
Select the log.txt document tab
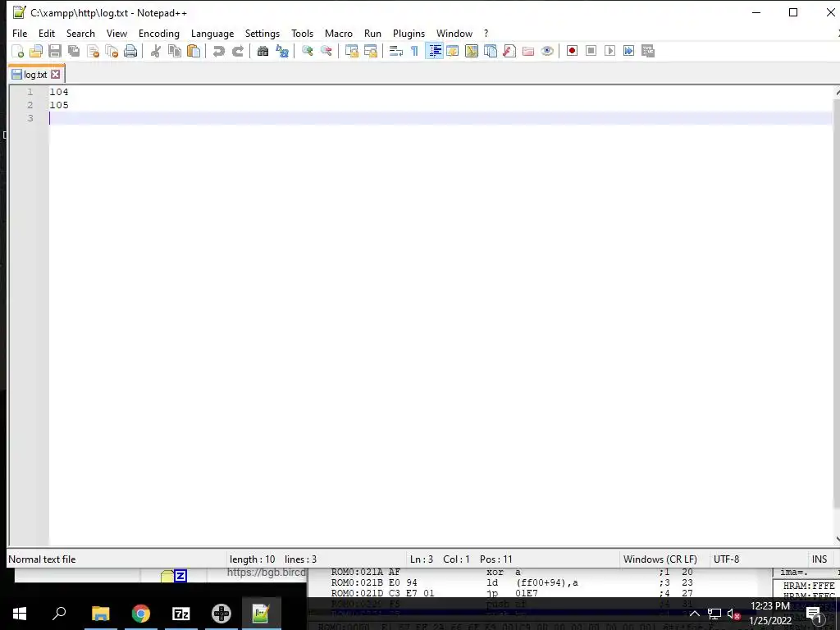coord(35,75)
